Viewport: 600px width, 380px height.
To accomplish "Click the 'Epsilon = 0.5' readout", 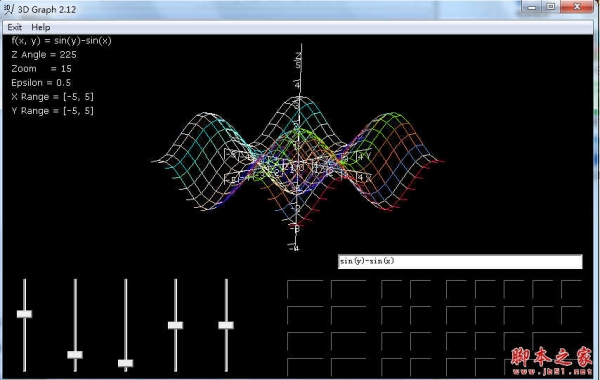I will tap(41, 83).
